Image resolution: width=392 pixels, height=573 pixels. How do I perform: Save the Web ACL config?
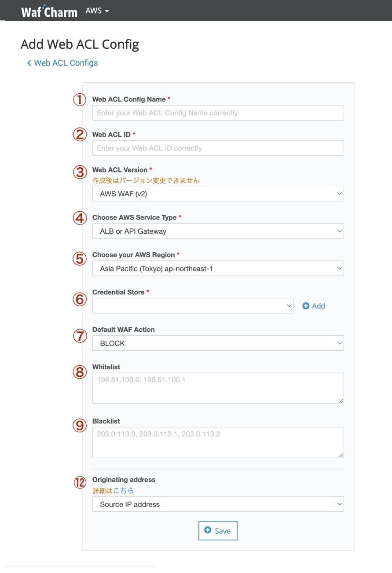(x=218, y=531)
